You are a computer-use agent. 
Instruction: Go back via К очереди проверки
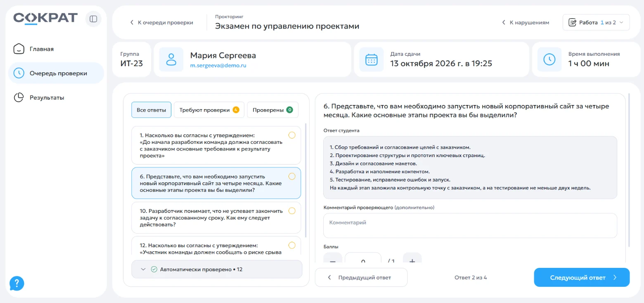(161, 23)
